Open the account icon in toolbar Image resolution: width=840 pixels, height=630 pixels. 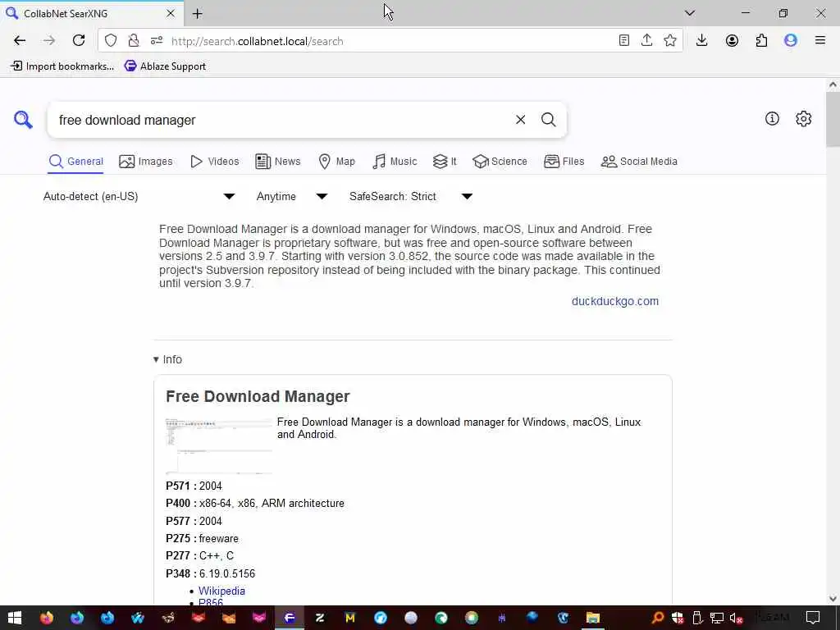coord(732,41)
